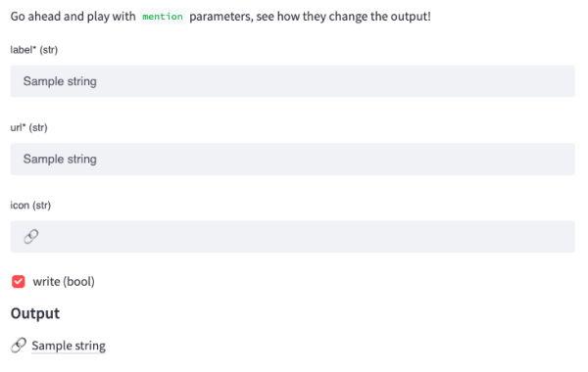Image resolution: width=588 pixels, height=372 pixels.
Task: Open the Sample string output link
Action: coord(69,346)
